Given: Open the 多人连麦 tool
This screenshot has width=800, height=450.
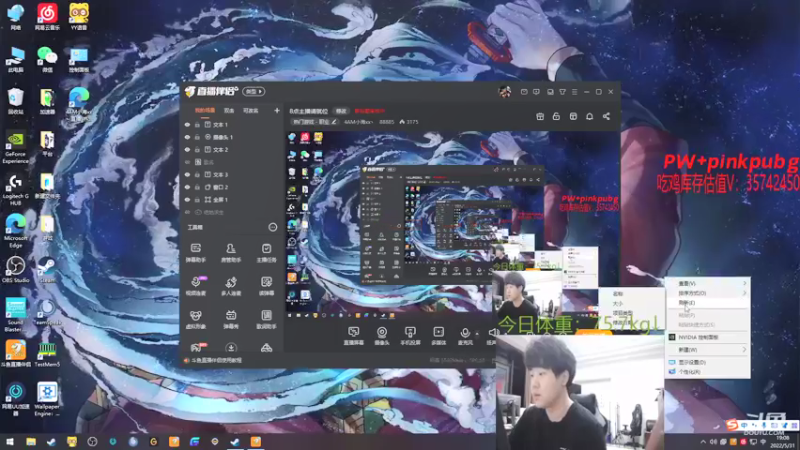Looking at the screenshot, I should point(231,286).
